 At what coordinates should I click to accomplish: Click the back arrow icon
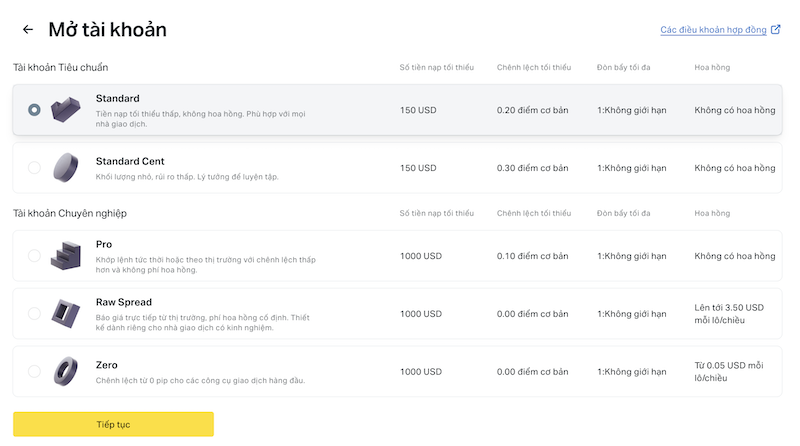tap(28, 30)
